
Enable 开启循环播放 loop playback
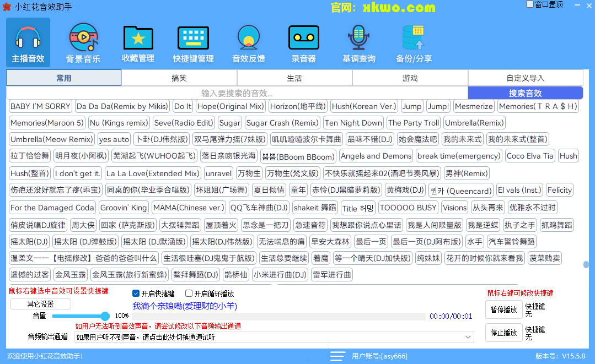point(188,293)
